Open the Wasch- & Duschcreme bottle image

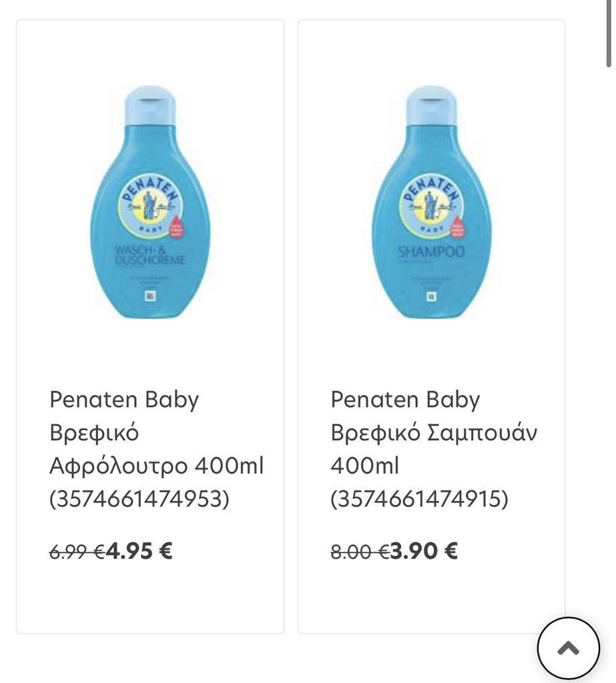[x=150, y=202]
